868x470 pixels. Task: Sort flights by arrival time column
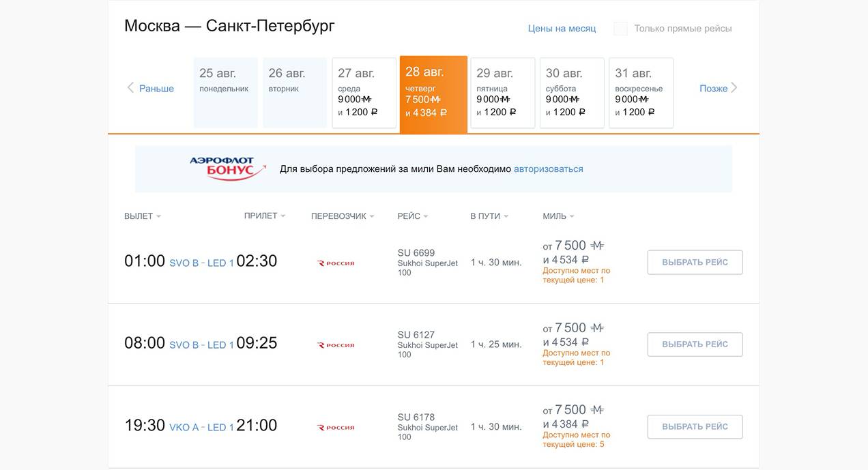click(264, 216)
